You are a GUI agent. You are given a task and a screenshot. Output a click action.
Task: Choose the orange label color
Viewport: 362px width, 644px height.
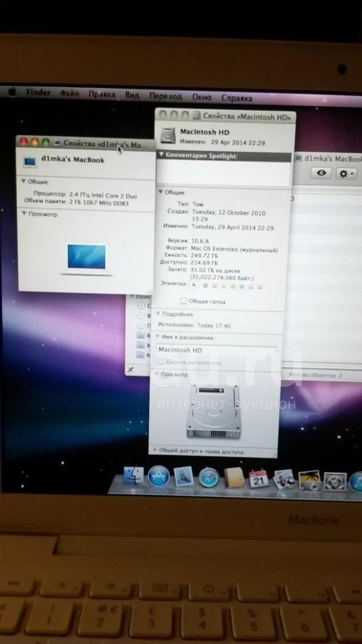tap(215, 286)
